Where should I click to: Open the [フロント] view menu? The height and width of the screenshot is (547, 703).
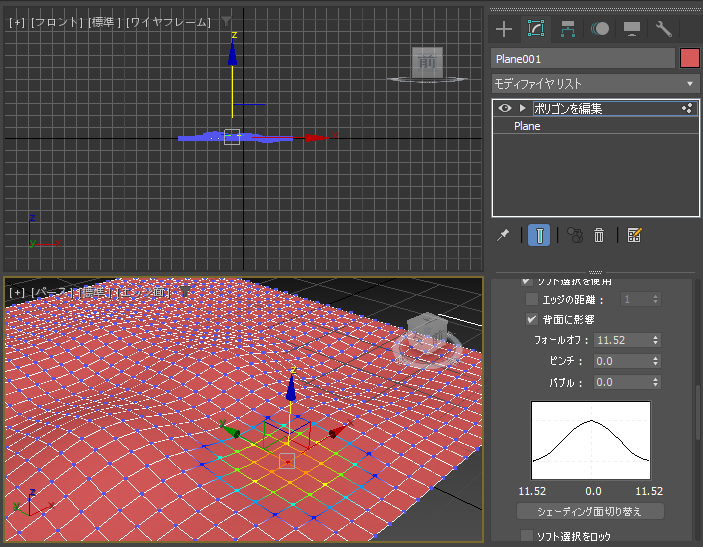pos(57,22)
